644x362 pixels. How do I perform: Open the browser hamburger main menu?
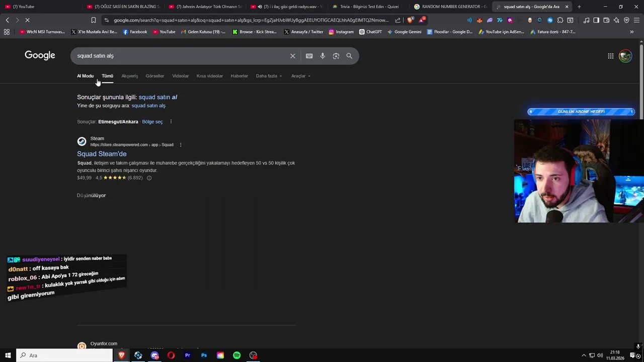tap(636, 20)
